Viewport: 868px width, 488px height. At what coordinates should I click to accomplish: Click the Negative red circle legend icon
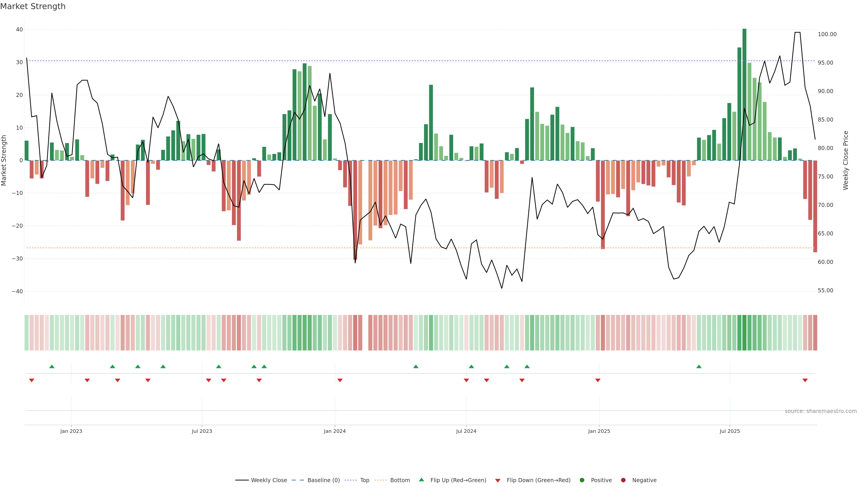coord(623,480)
